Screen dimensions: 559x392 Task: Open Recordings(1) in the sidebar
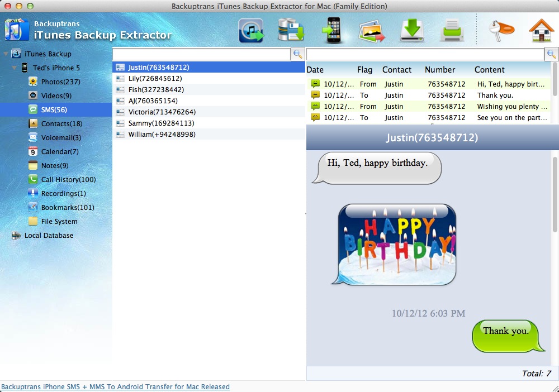64,193
